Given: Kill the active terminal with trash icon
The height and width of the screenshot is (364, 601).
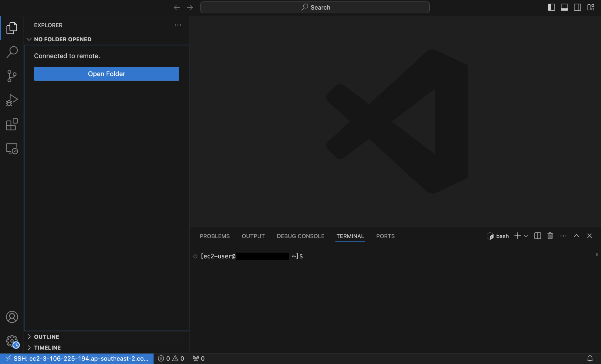Looking at the screenshot, I should click(550, 236).
